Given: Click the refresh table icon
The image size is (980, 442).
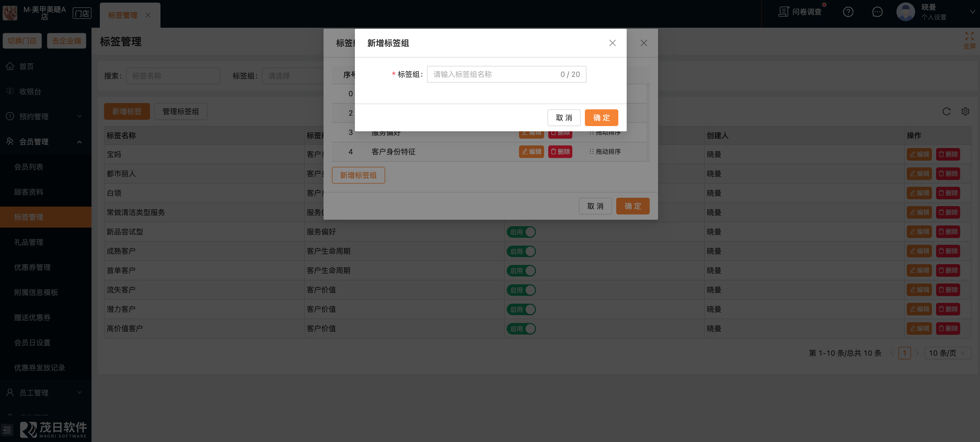Looking at the screenshot, I should (946, 112).
